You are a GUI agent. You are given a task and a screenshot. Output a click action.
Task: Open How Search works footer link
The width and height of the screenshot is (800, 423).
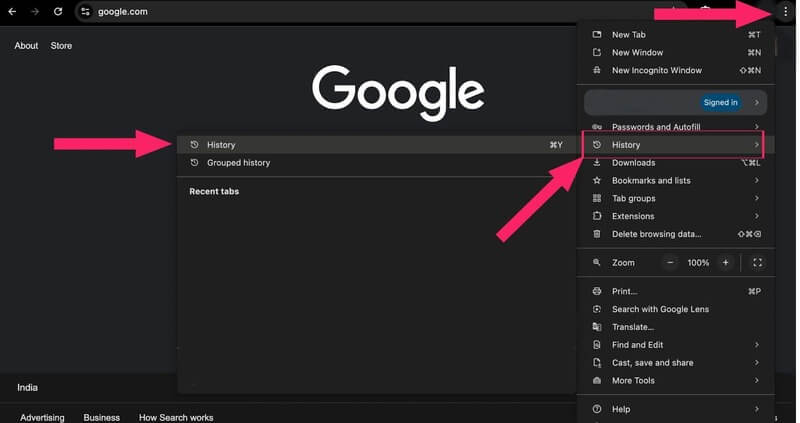(x=176, y=417)
